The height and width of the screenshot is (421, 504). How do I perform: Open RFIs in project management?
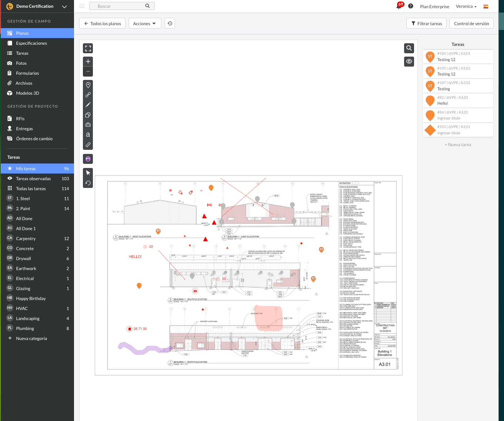(x=37, y=119)
